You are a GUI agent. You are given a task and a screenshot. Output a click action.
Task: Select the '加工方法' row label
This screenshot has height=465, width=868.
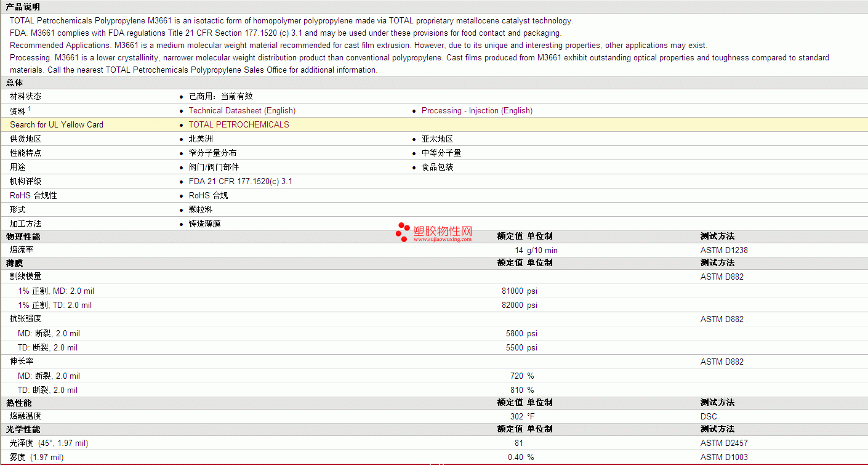pos(26,224)
